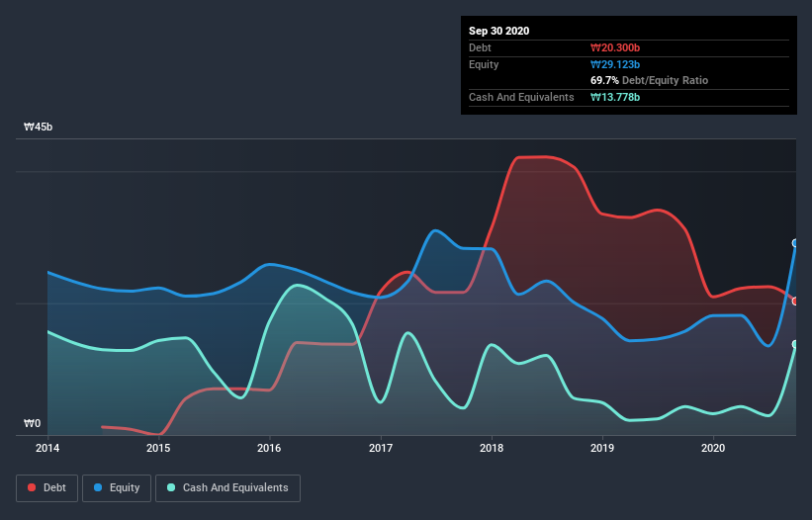This screenshot has width=812, height=520.
Task: Click the 2019 x-axis label
Action: 602,448
